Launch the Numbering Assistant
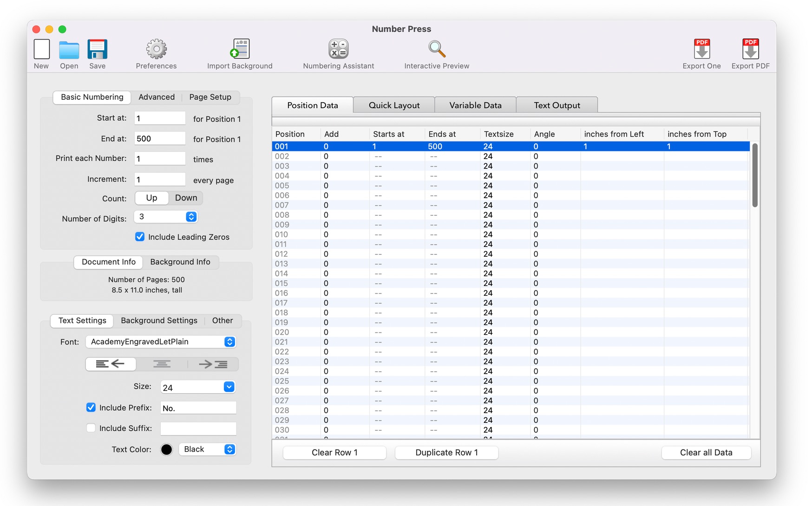The image size is (812, 506). coord(338,54)
